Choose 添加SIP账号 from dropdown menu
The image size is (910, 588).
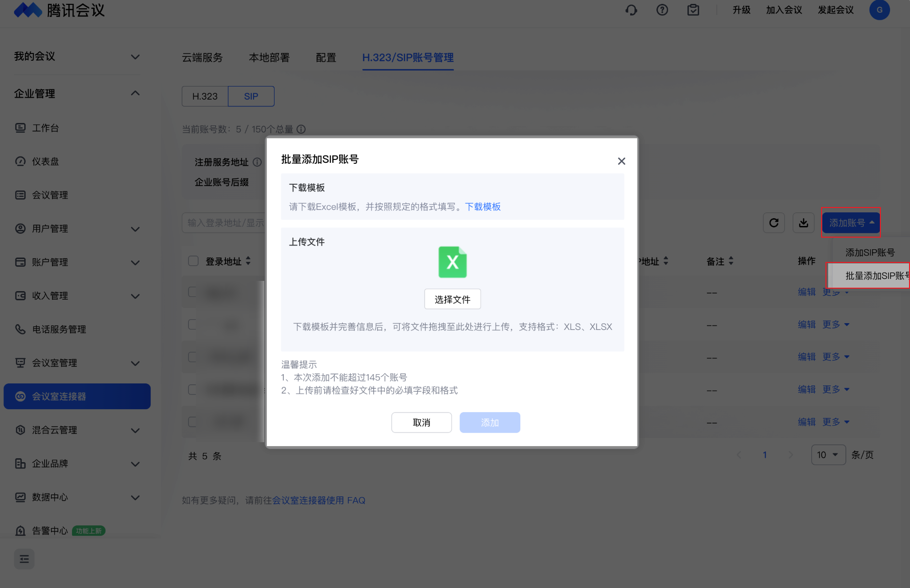pos(870,252)
